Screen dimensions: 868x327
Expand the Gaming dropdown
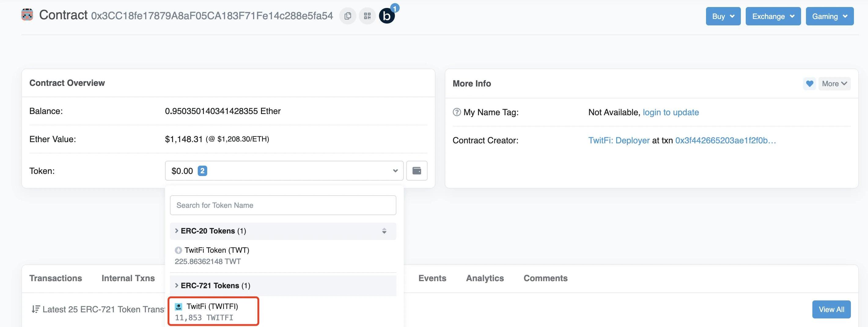(829, 16)
